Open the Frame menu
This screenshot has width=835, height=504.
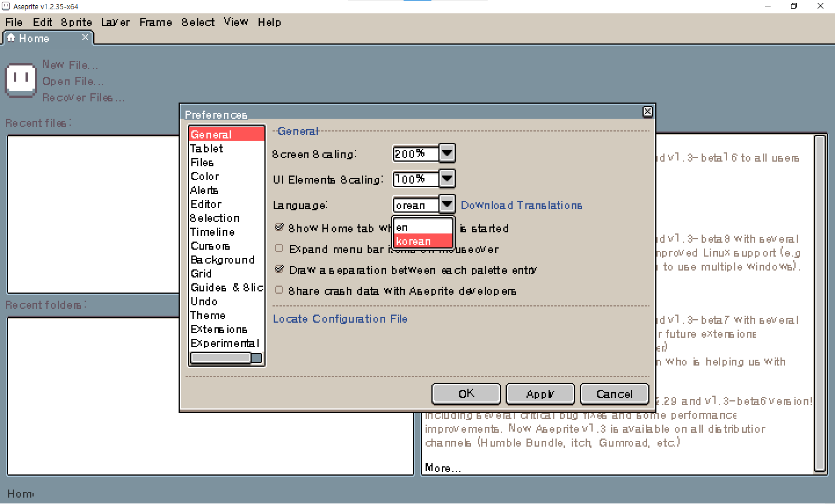[x=155, y=23]
